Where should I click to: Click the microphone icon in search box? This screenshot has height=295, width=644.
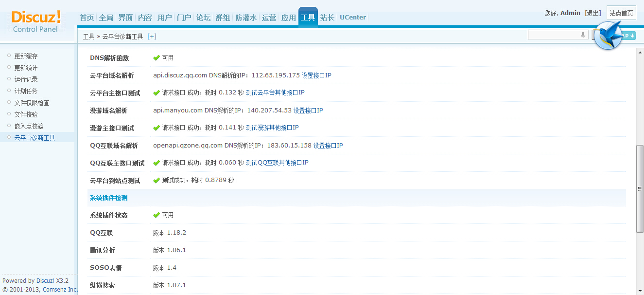(583, 35)
